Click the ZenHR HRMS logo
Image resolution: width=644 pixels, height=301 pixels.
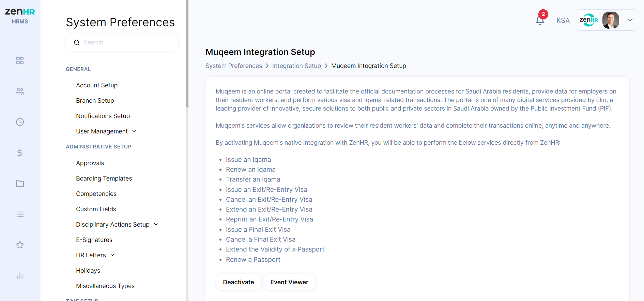(20, 16)
